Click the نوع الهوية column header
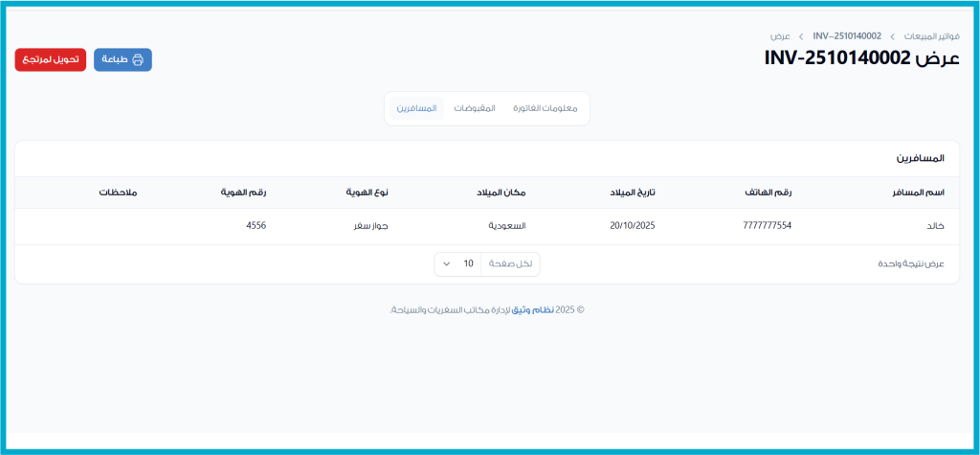Image resolution: width=980 pixels, height=455 pixels. click(367, 193)
